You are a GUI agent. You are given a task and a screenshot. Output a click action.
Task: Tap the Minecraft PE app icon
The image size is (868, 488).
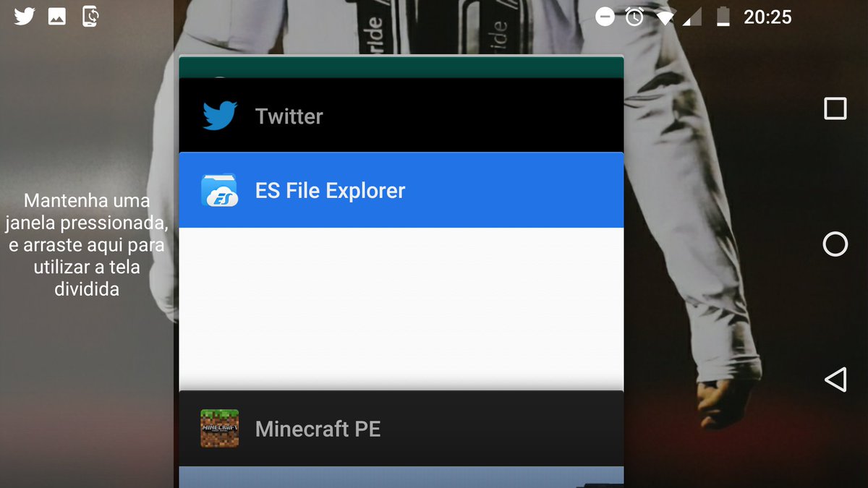click(x=219, y=429)
